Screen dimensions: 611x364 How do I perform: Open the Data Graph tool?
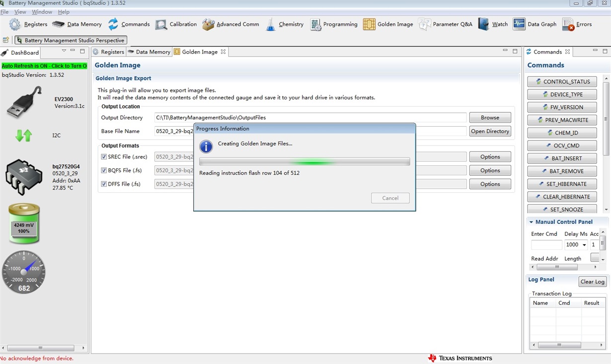[535, 24]
